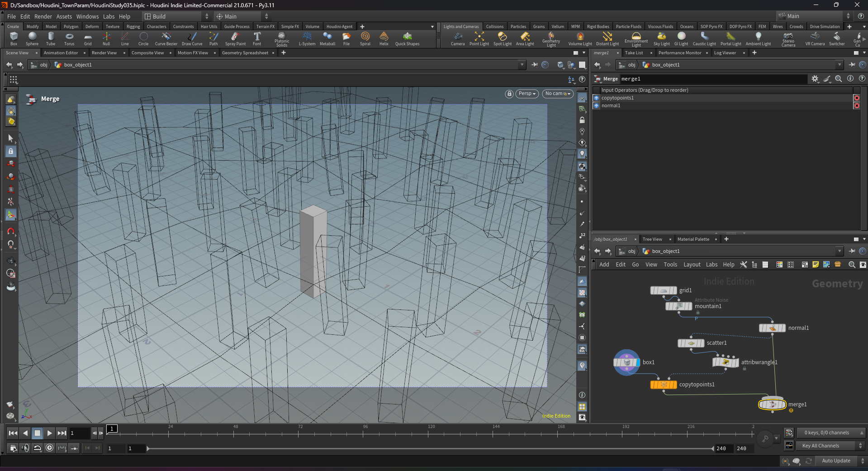Click the Auto Update button
Screen dimensions: 868x471
click(x=835, y=461)
